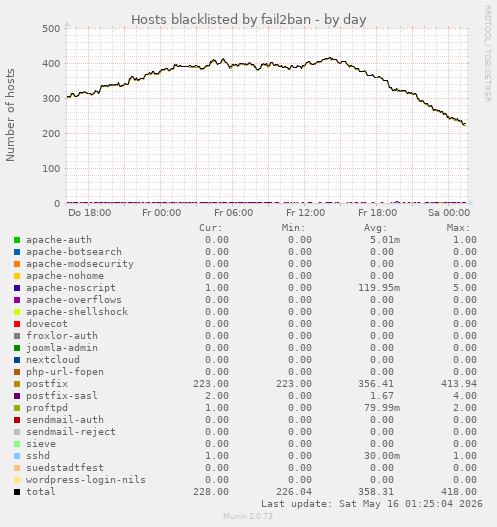
Task: Click the sendmail-reject legend swatch
Action: pyautogui.click(x=17, y=432)
